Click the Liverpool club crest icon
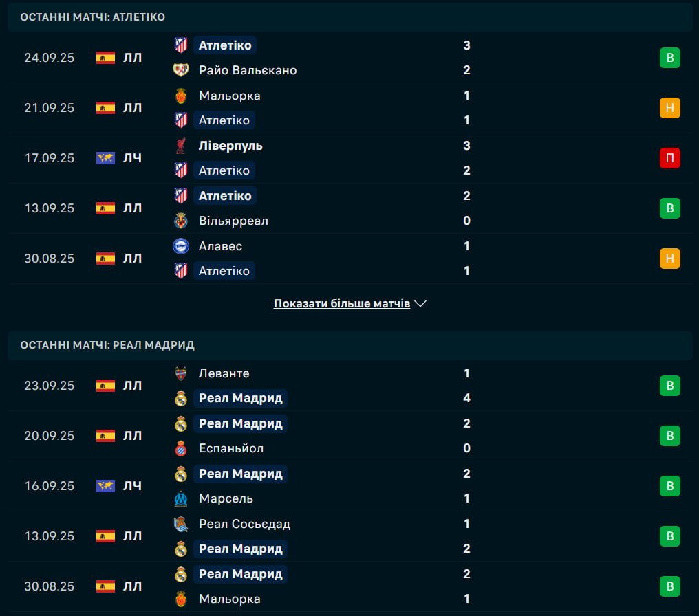This screenshot has height=616, width=699. [x=181, y=146]
